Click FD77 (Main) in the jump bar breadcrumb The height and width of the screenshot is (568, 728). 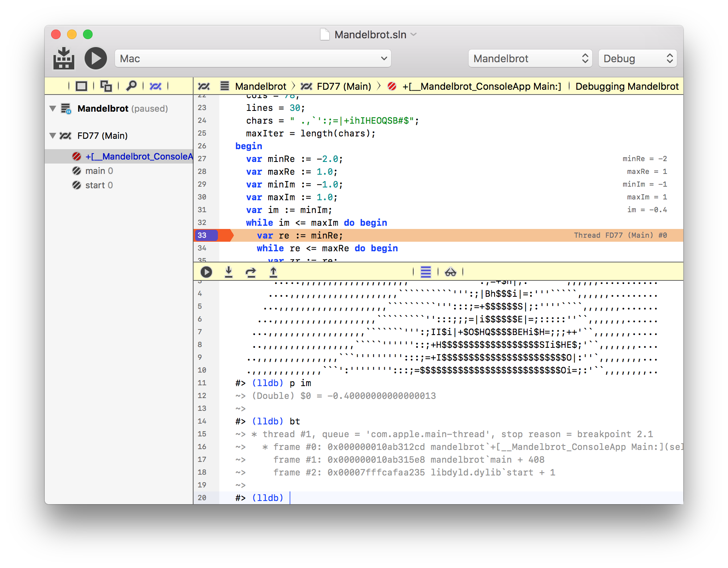point(344,86)
